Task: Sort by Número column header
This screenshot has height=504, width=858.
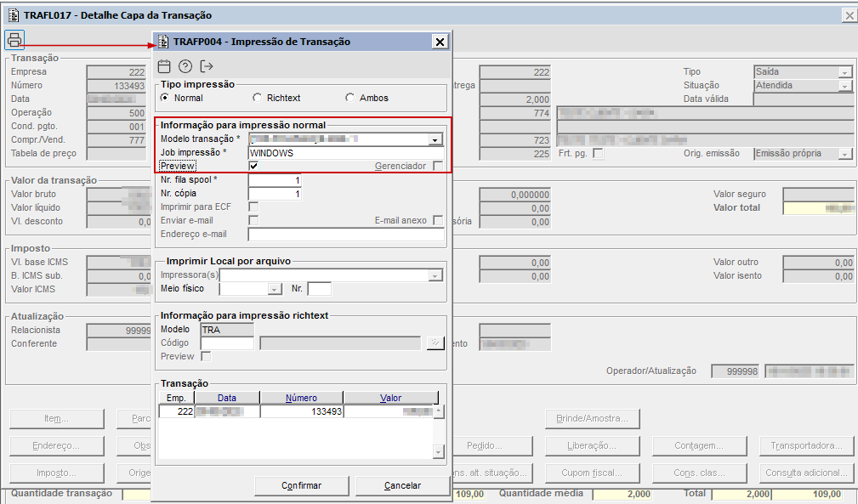Action: click(x=302, y=398)
